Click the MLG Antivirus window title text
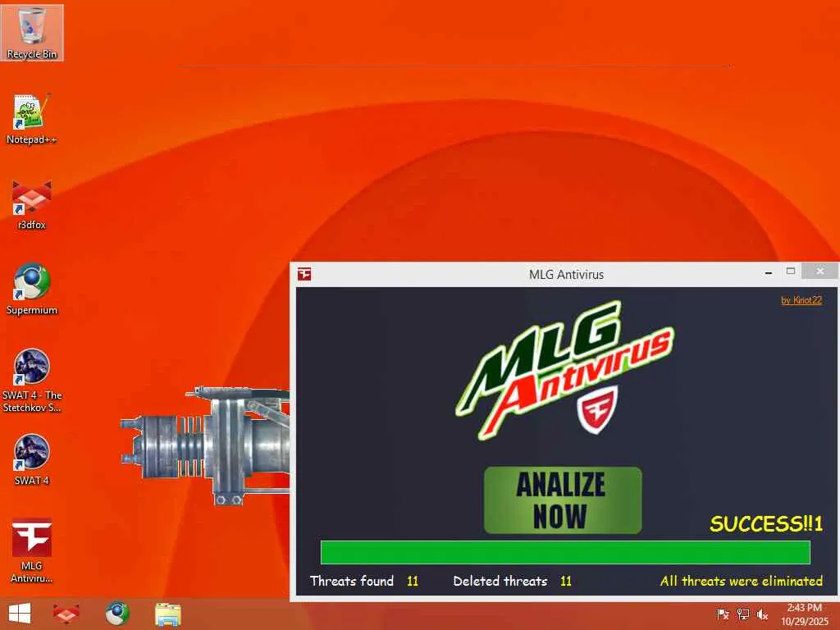The image size is (840, 630). [x=566, y=274]
